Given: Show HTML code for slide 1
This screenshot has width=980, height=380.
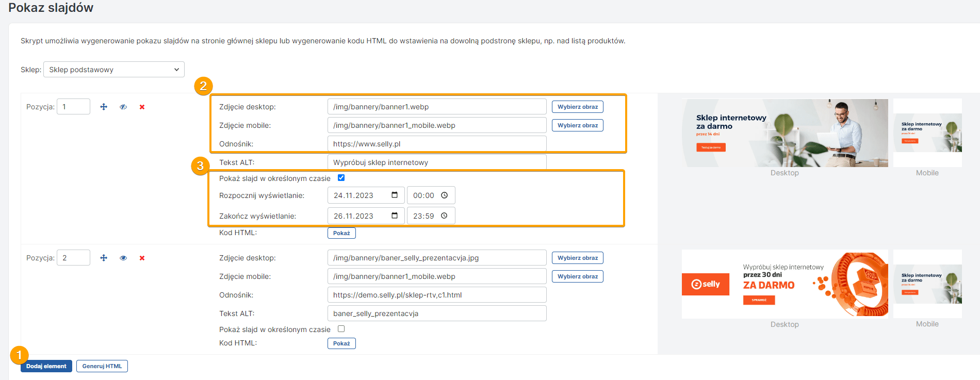Looking at the screenshot, I should (x=341, y=233).
